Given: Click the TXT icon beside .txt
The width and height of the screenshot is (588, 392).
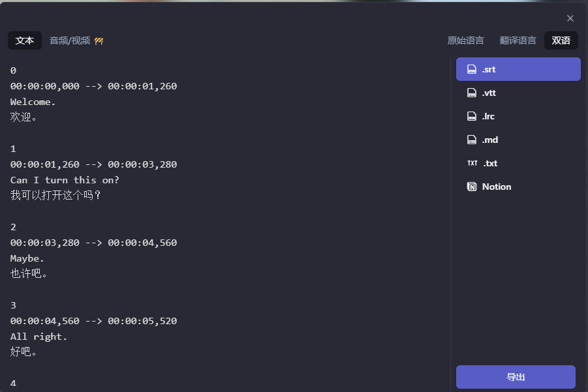Looking at the screenshot, I should click(x=472, y=163).
